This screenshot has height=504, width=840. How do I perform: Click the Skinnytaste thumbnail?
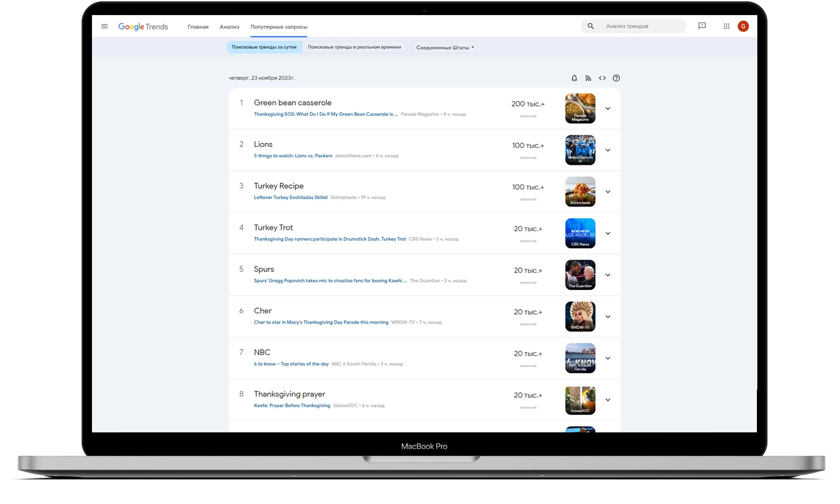pyautogui.click(x=580, y=191)
